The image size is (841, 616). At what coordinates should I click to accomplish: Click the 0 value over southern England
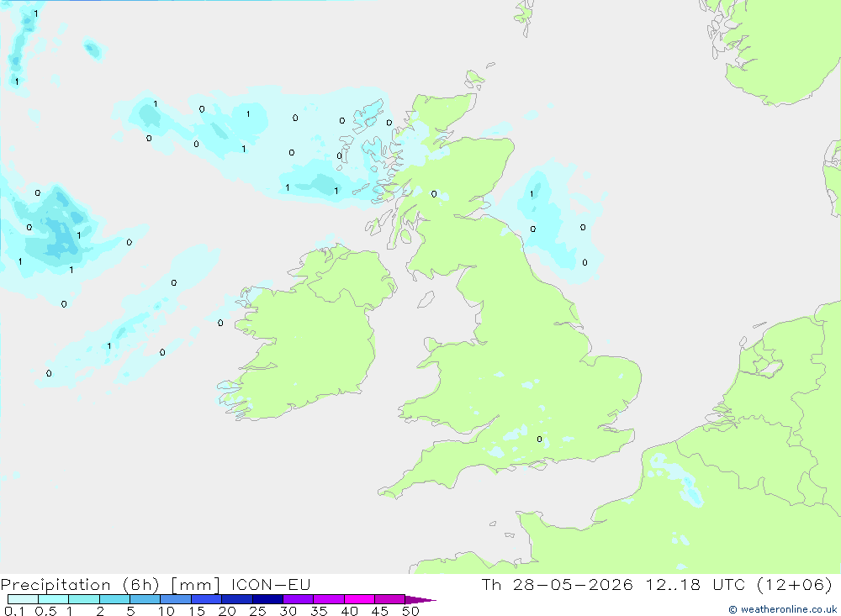tap(540, 439)
